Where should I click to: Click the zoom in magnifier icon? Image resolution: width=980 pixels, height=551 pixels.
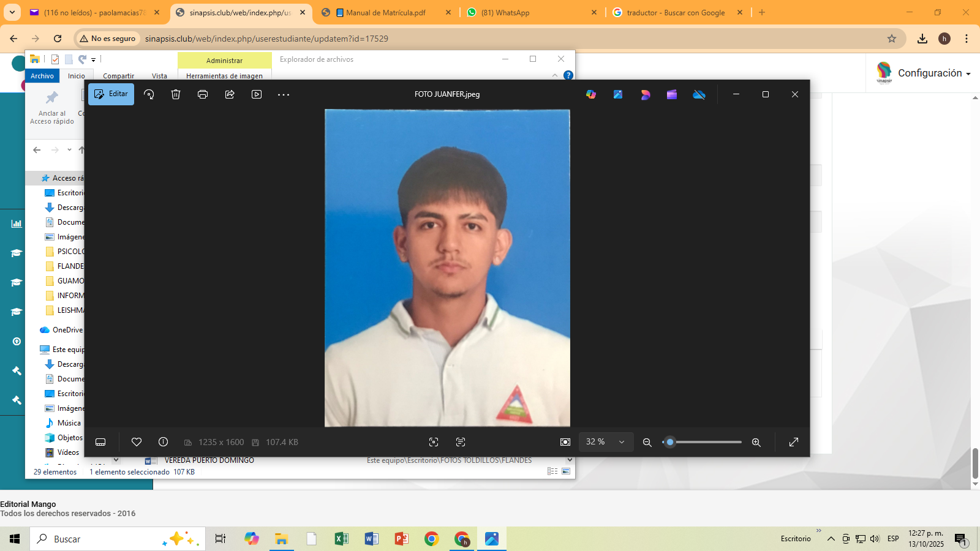[x=756, y=442]
